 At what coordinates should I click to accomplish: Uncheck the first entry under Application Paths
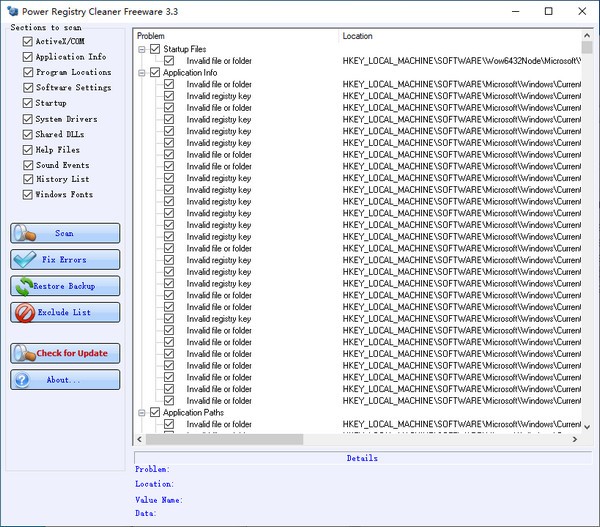[x=169, y=424]
